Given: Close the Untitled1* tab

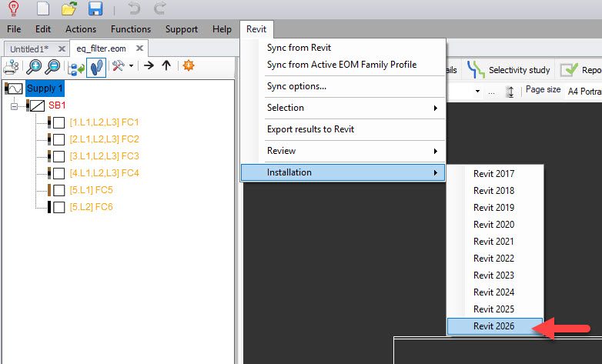Looking at the screenshot, I should click(x=62, y=48).
